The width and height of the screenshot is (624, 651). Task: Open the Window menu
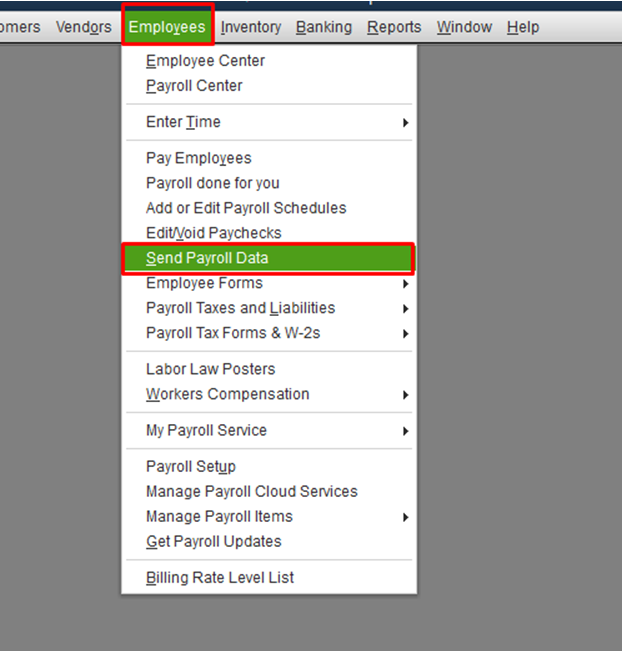pyautogui.click(x=464, y=27)
